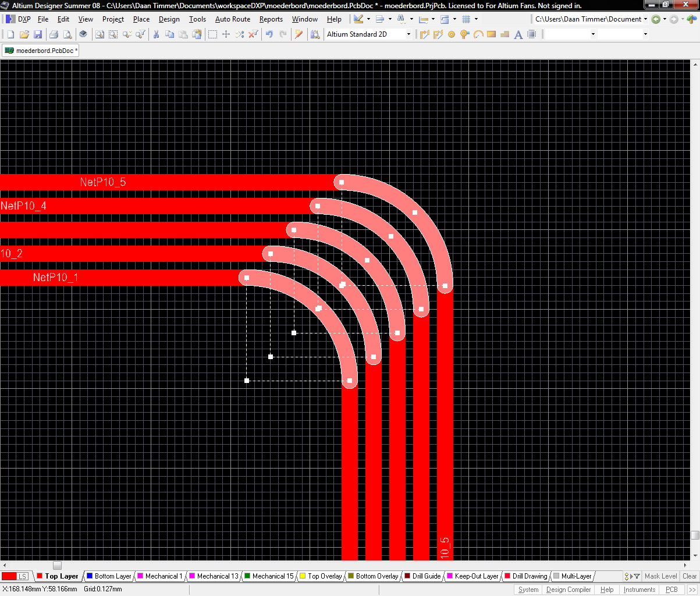Viewport: 700px width, 596px height.
Task: Click the Undo arrow icon
Action: coord(269,34)
